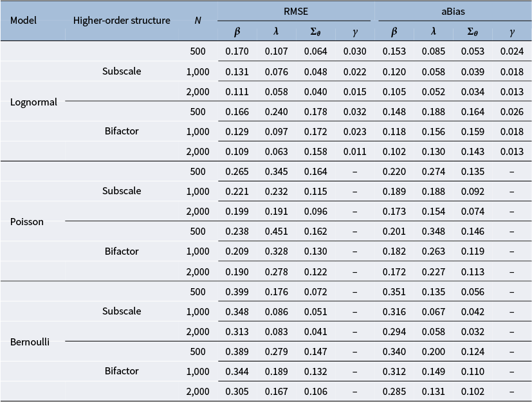
Task: Click the Bifactor label under Poisson
Action: [x=122, y=251]
